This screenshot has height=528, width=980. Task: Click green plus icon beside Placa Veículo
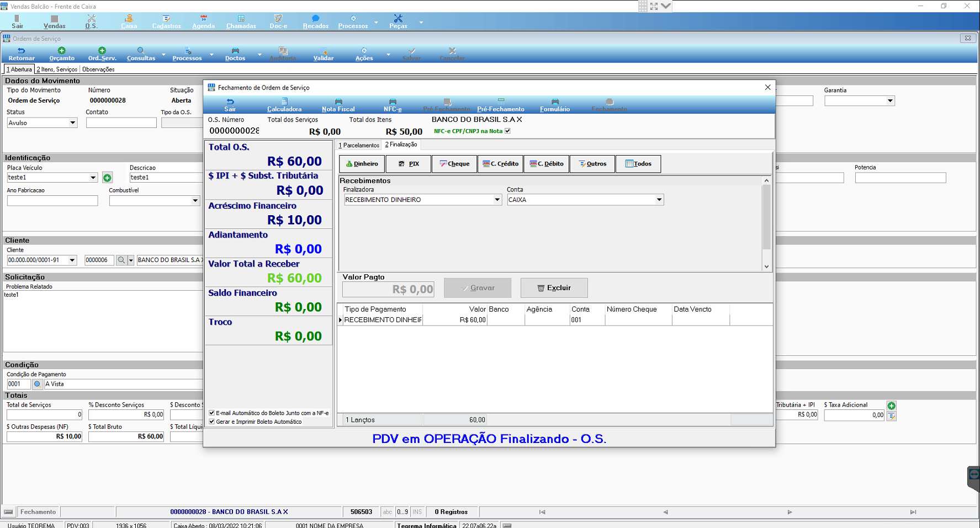pyautogui.click(x=107, y=178)
